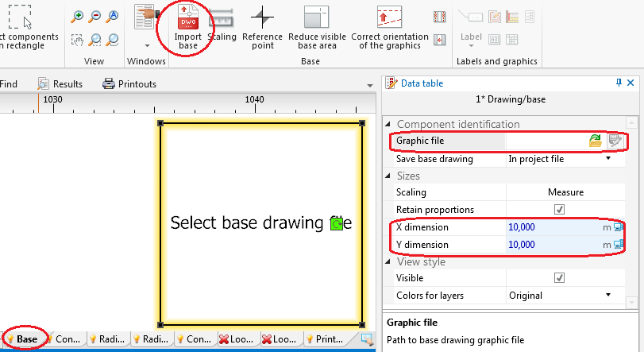Open toolbar overflow arrow near Printouts

369,86
